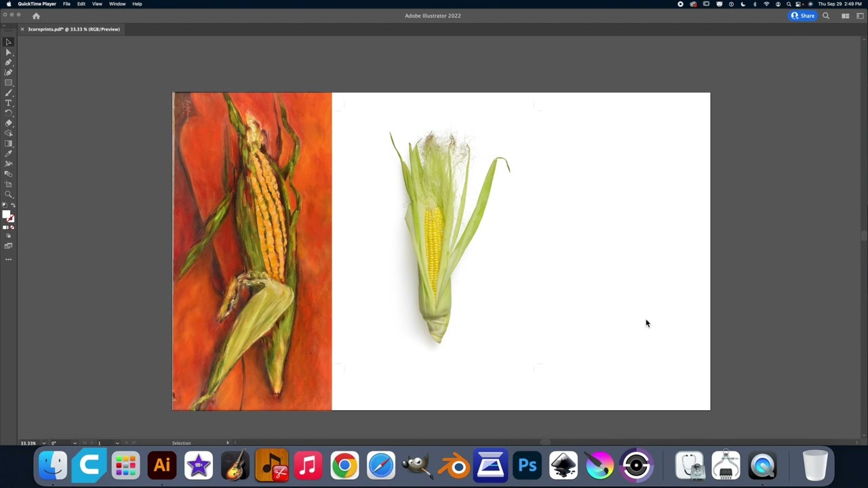Select the Type tool
868x488 pixels.
coord(9,103)
